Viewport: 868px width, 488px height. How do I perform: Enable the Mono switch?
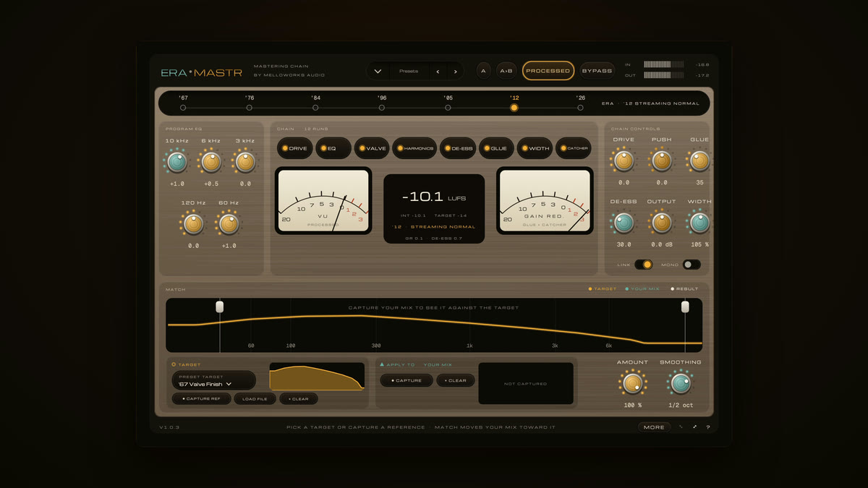tap(692, 265)
